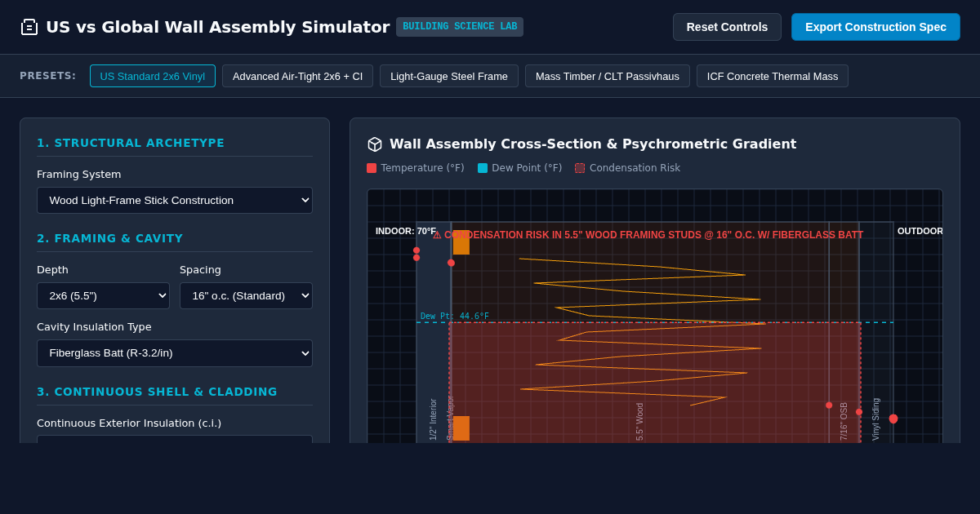Export the construction spec

point(875,27)
